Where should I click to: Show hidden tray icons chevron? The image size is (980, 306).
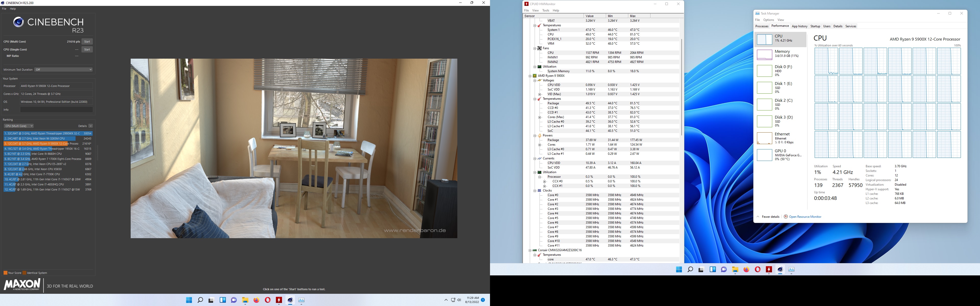(x=446, y=300)
